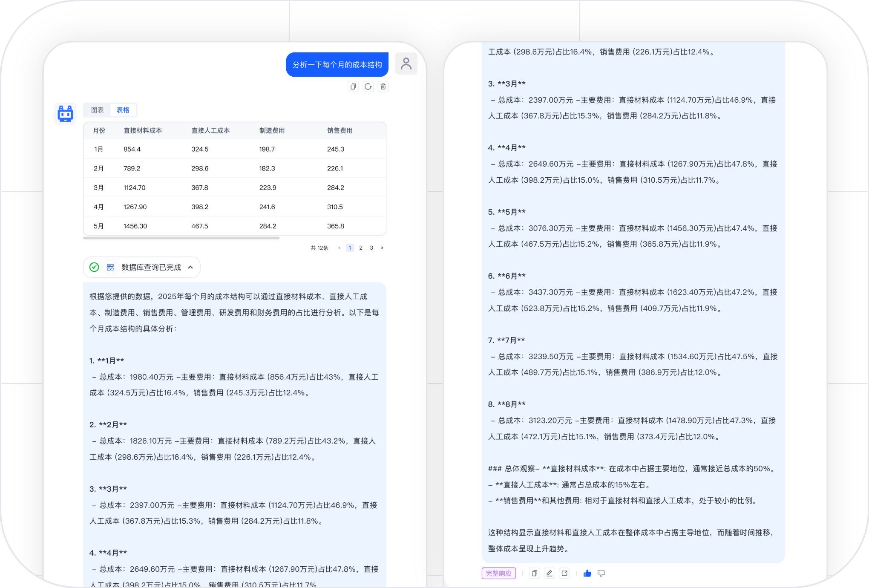Give the response a thumbs down
The image size is (869, 588).
point(601,573)
